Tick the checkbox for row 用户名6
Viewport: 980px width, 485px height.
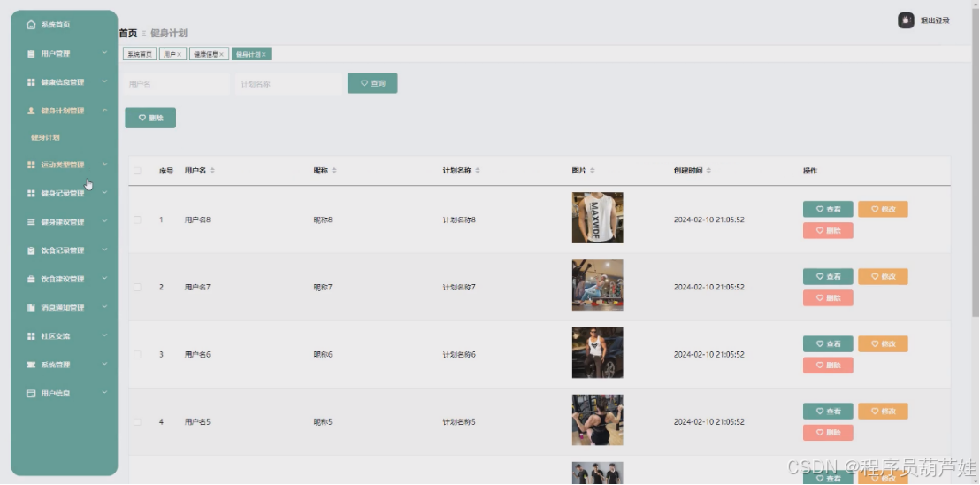137,354
